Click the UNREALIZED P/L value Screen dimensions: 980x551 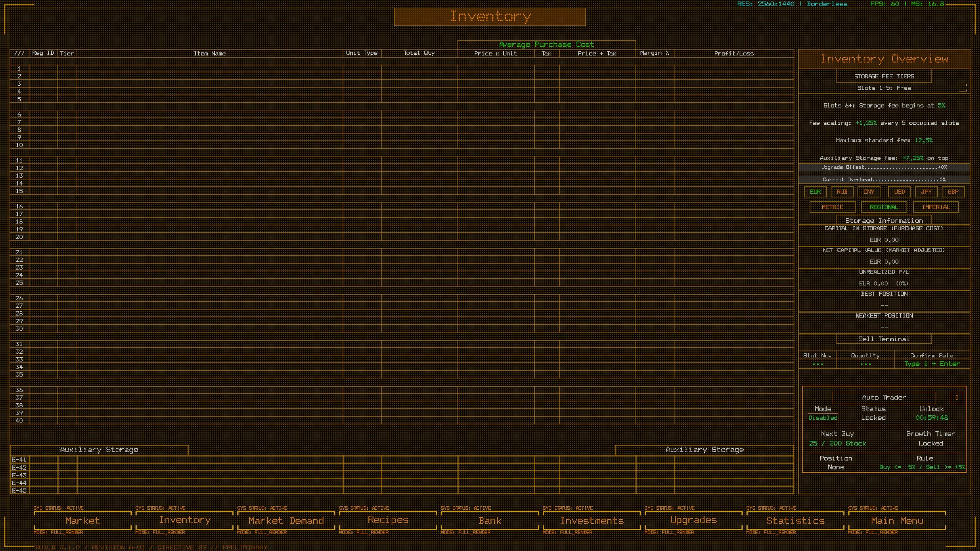click(x=884, y=284)
